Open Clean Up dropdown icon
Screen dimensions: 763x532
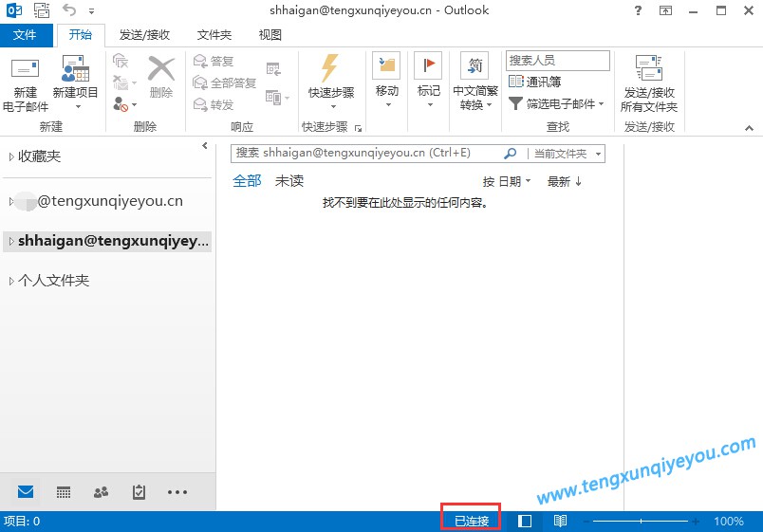click(124, 83)
